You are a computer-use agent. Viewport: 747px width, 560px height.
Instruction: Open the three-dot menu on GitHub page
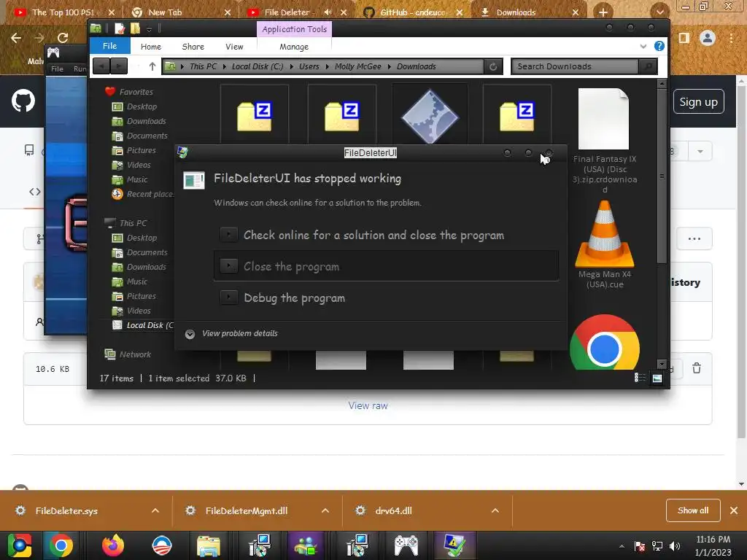pos(694,238)
